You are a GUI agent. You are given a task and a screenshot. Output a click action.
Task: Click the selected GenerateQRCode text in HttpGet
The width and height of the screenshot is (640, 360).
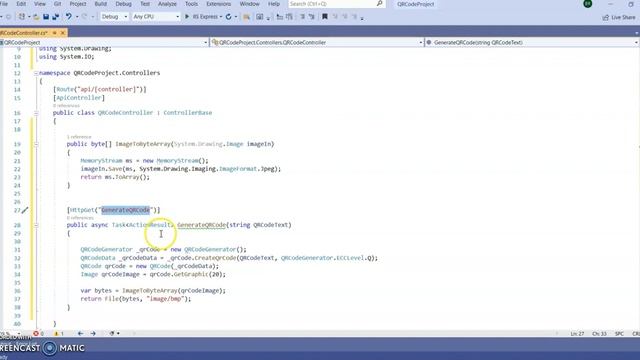126,210
